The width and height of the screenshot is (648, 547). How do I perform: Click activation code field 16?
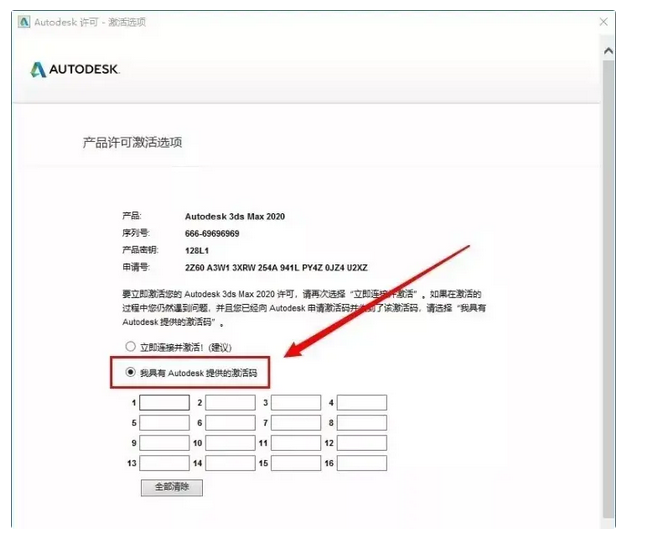tap(362, 463)
